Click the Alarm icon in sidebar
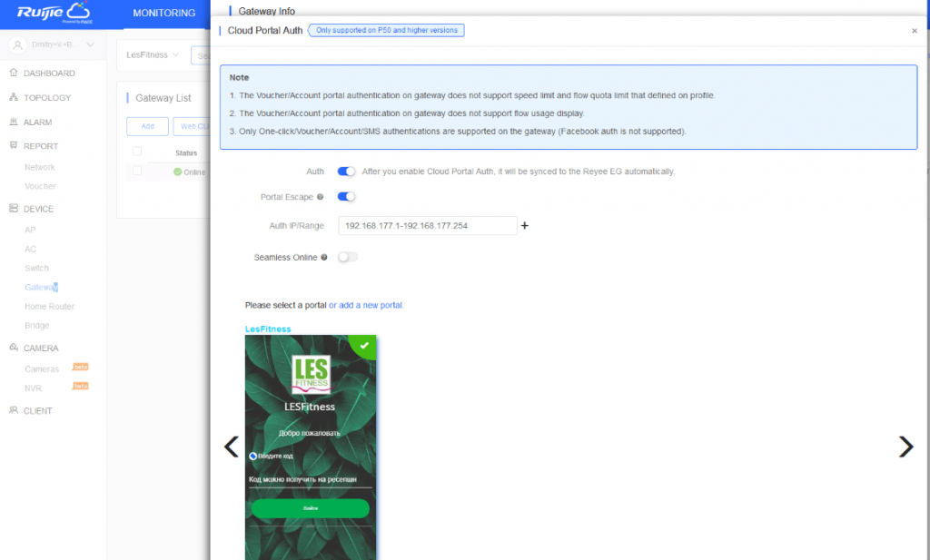This screenshot has width=930, height=560. 14,122
